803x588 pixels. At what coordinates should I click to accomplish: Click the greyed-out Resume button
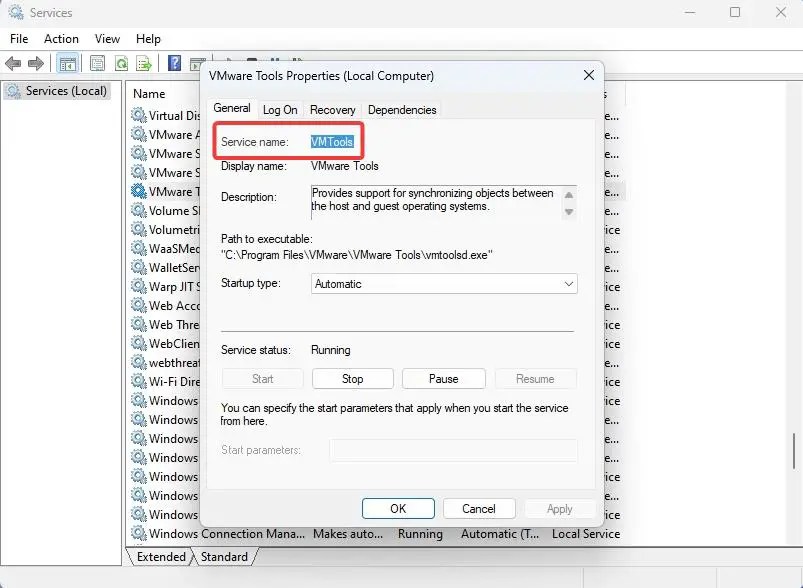pos(535,379)
